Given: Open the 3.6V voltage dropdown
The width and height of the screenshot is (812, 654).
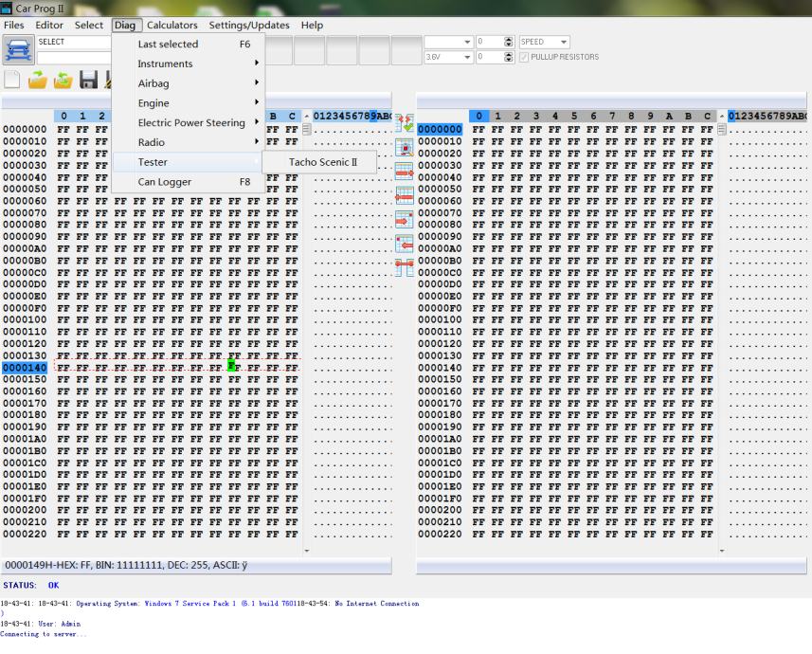Looking at the screenshot, I should pos(467,57).
